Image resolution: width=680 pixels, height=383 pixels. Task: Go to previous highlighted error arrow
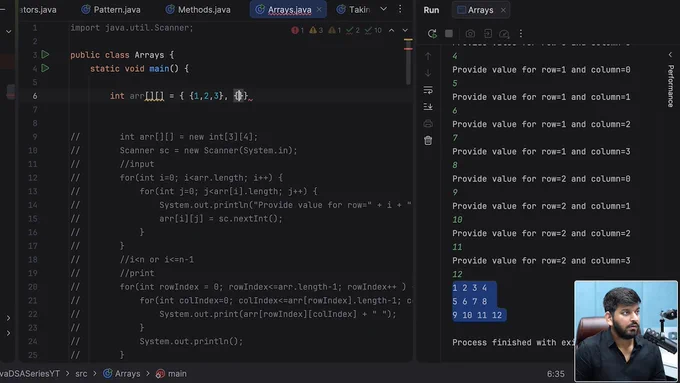coord(391,30)
